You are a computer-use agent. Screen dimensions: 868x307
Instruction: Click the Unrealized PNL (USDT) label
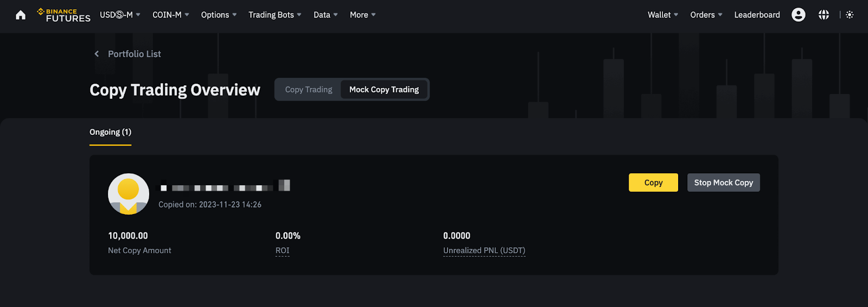pos(484,250)
